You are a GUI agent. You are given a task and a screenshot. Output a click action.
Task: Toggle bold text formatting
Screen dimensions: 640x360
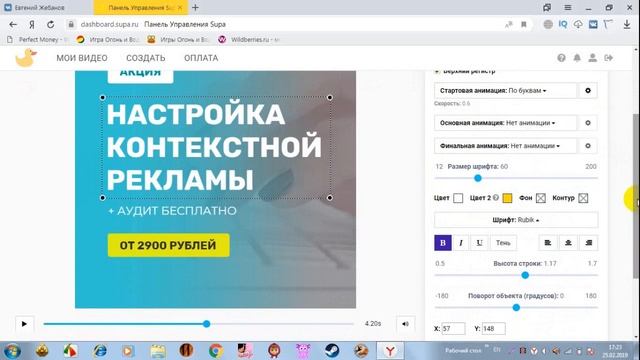443,243
